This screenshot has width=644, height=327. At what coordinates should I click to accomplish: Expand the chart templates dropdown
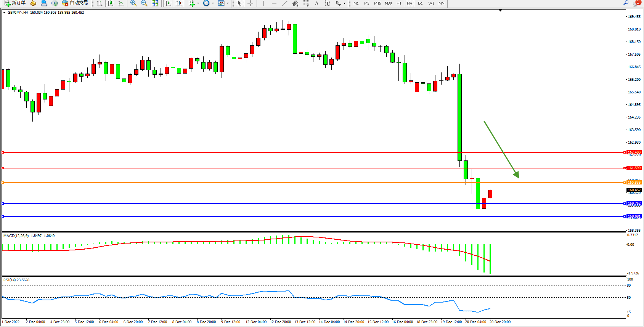[228, 3]
